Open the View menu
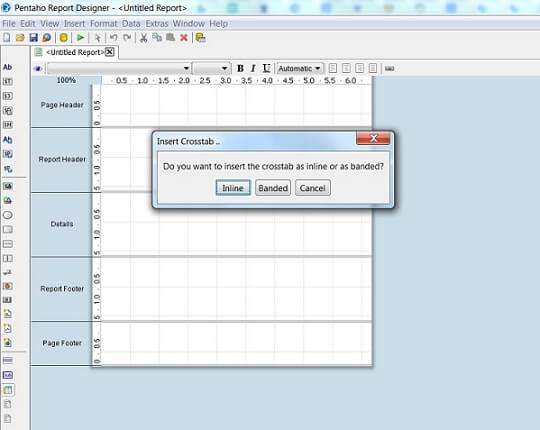540x430 pixels. tap(50, 23)
